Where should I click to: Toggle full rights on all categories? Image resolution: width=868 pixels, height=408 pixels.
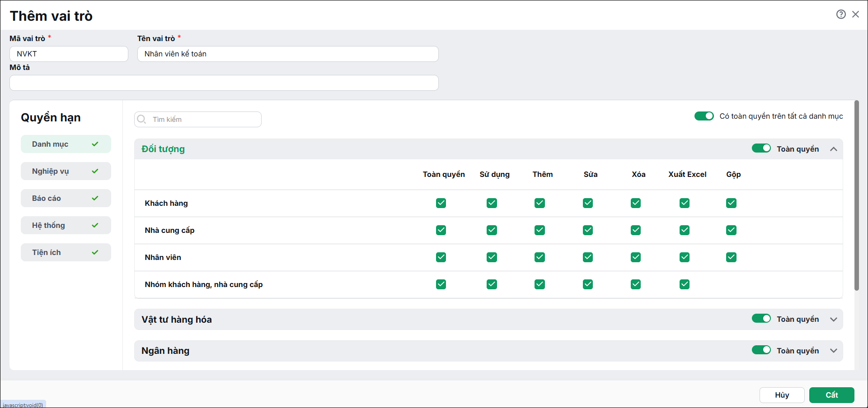point(704,116)
